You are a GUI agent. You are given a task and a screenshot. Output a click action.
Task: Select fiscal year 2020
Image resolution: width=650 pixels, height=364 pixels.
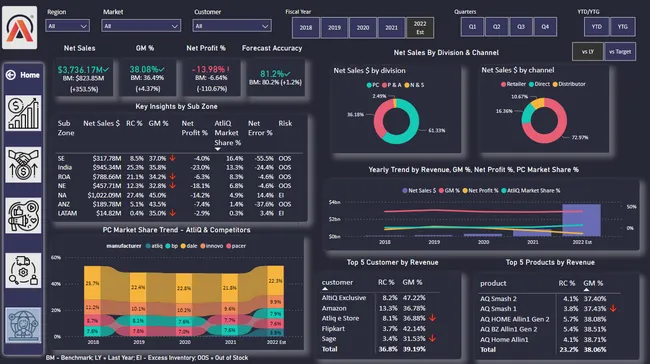click(363, 27)
